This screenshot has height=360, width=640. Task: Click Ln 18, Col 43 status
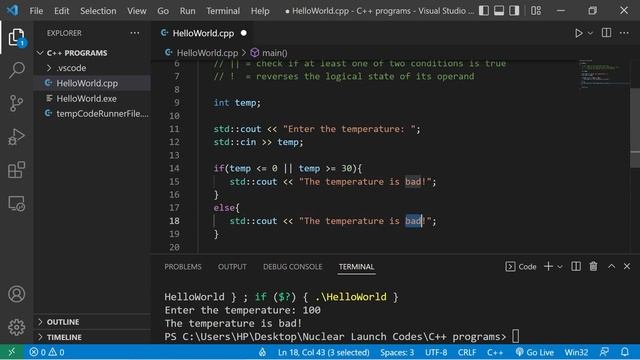tap(323, 352)
